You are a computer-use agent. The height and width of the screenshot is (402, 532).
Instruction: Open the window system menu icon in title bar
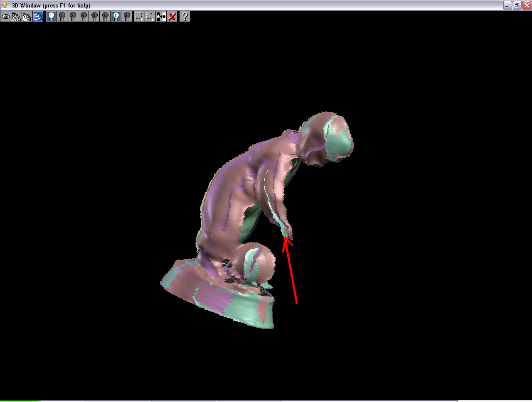click(x=4, y=5)
